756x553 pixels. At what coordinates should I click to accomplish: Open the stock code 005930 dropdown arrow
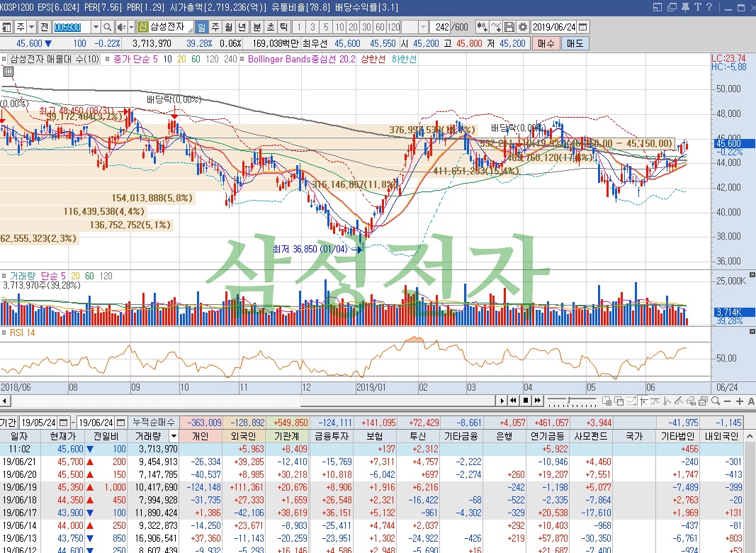96,27
